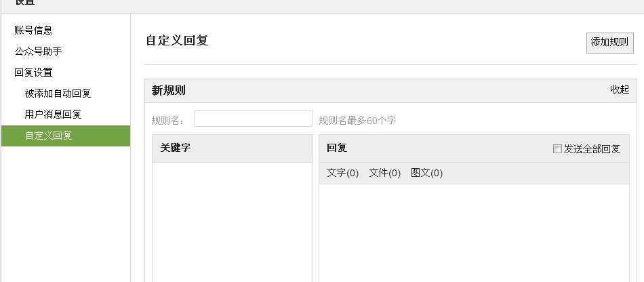Open 账号信息 in the sidebar
644x282 pixels.
[34, 30]
